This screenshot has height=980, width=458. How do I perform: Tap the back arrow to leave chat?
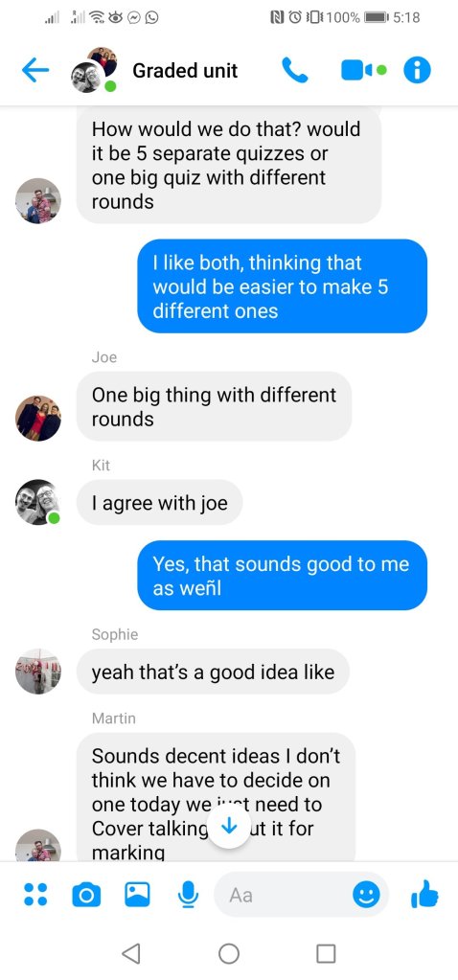[x=35, y=71]
